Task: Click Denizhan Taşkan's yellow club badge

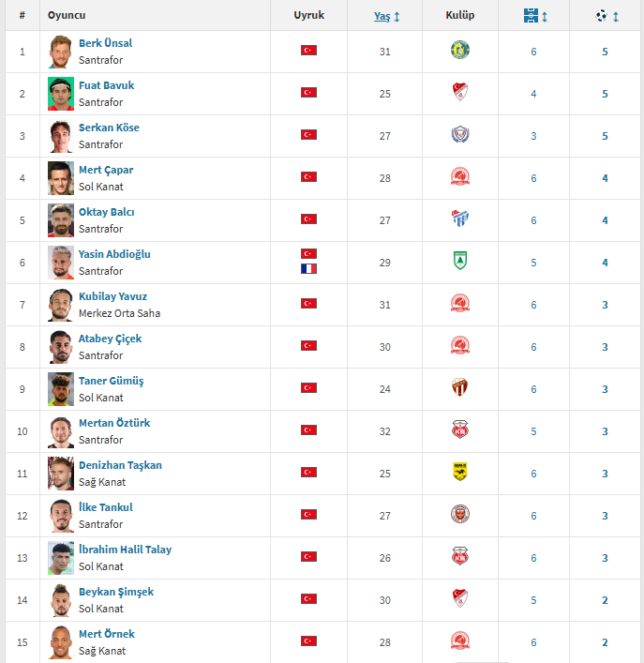Action: (459, 472)
